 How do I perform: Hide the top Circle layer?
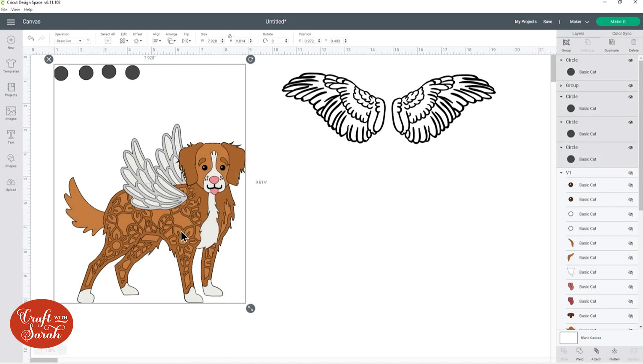(x=631, y=60)
